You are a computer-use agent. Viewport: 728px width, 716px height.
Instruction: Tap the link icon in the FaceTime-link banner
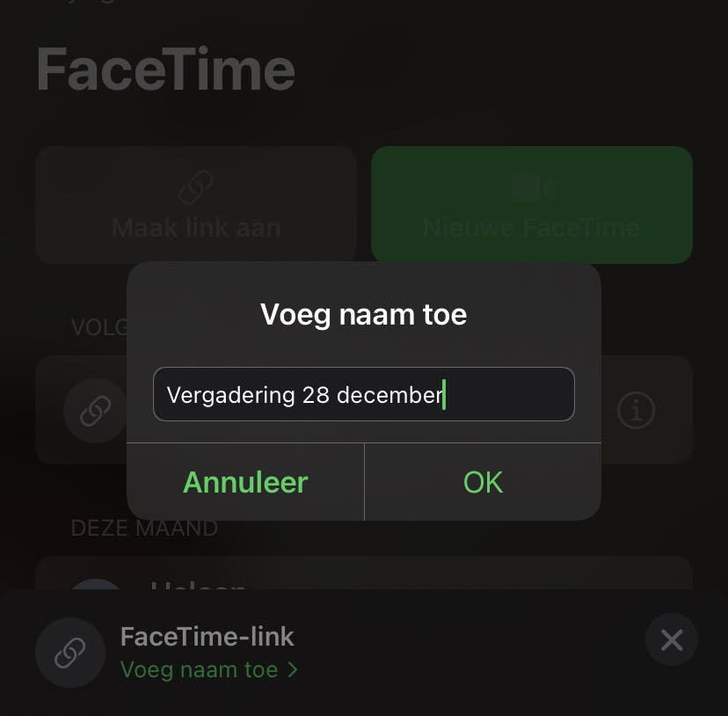tap(69, 653)
